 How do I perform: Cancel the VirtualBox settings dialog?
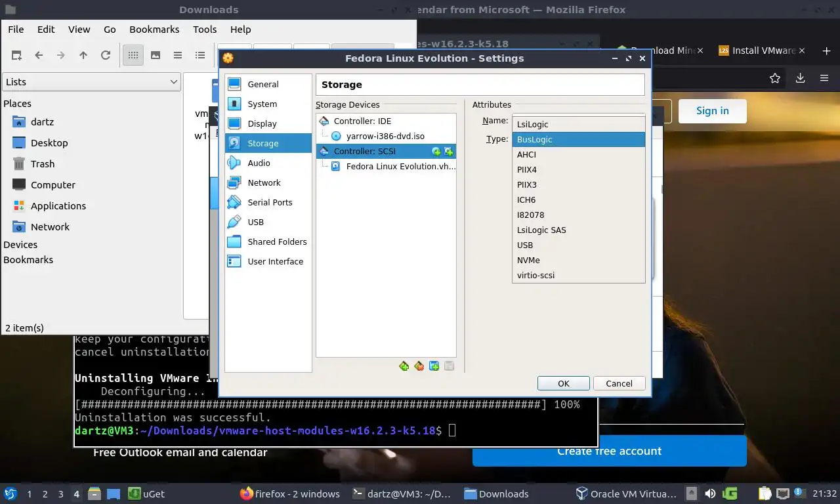(x=619, y=383)
